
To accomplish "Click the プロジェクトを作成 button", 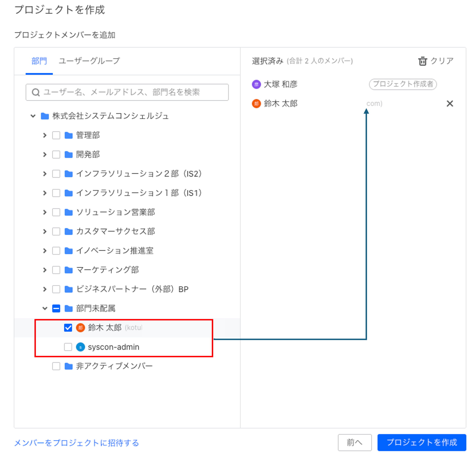I will (421, 442).
